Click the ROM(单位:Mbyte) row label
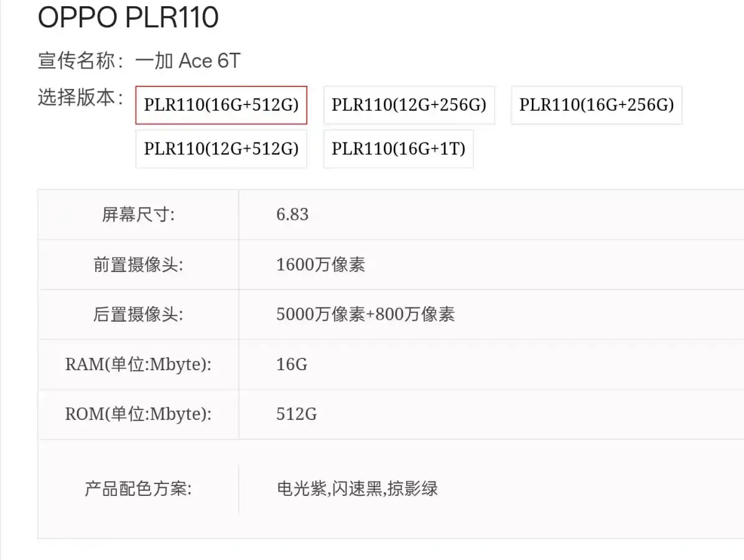The height and width of the screenshot is (560, 744). coord(138,414)
